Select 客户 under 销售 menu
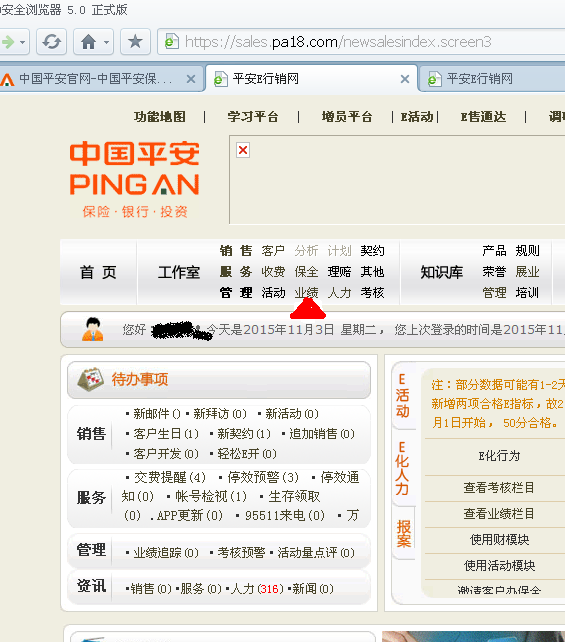The width and height of the screenshot is (565, 642). pos(273,251)
